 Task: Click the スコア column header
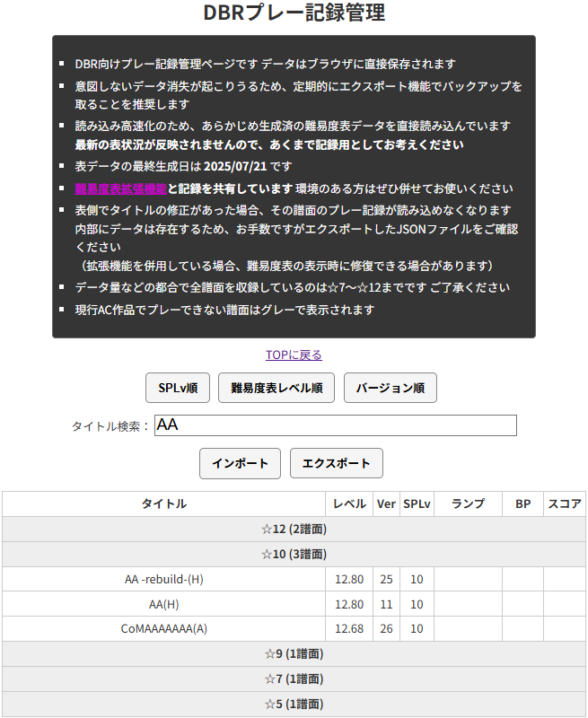click(x=565, y=504)
